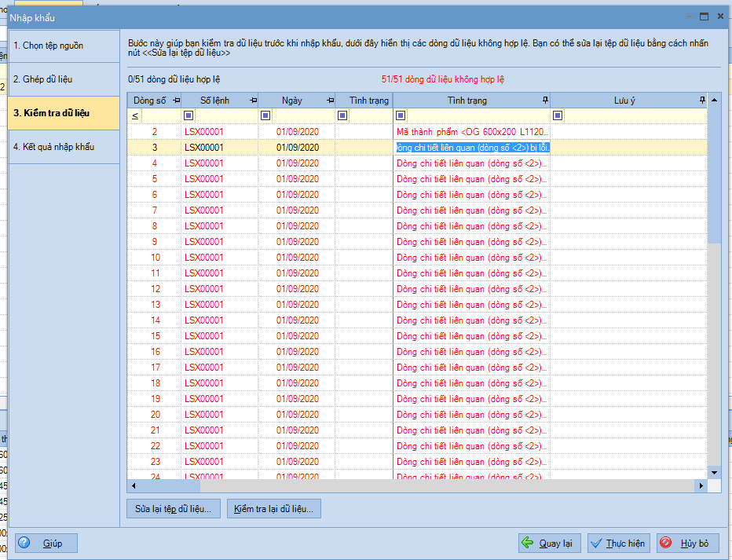Click the less-or-equal filter symbol under Dòng số

[x=135, y=115]
